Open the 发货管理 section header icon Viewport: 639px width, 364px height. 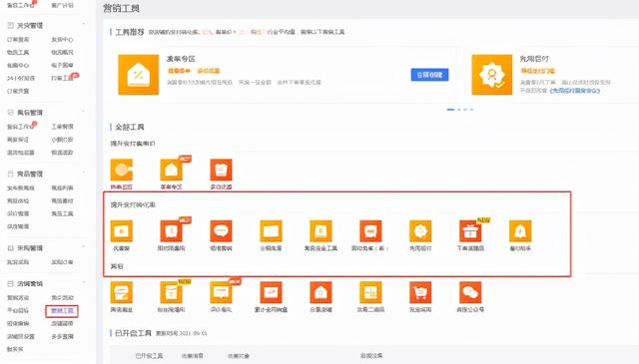pos(11,25)
